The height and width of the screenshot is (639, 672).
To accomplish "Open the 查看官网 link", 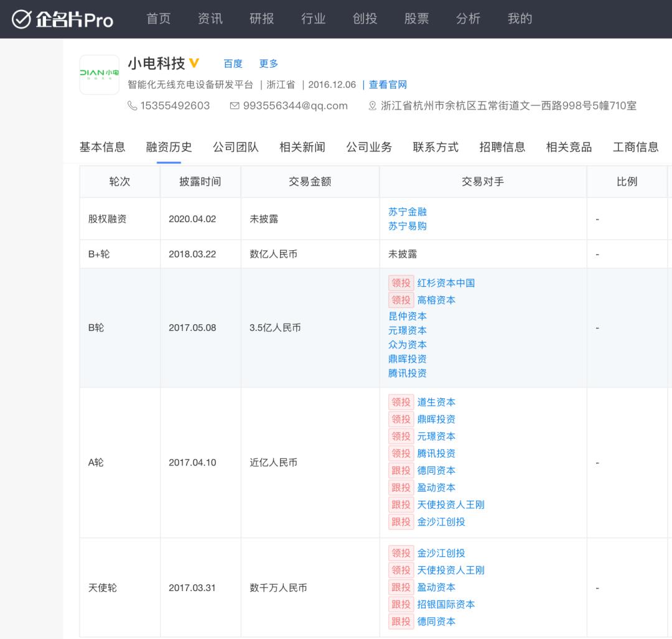I will 388,85.
